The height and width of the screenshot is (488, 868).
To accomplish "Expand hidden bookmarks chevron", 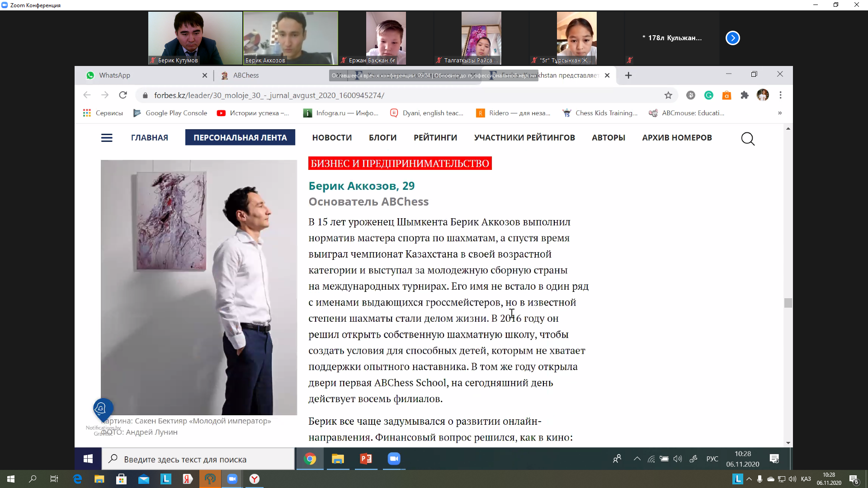I will click(x=780, y=113).
